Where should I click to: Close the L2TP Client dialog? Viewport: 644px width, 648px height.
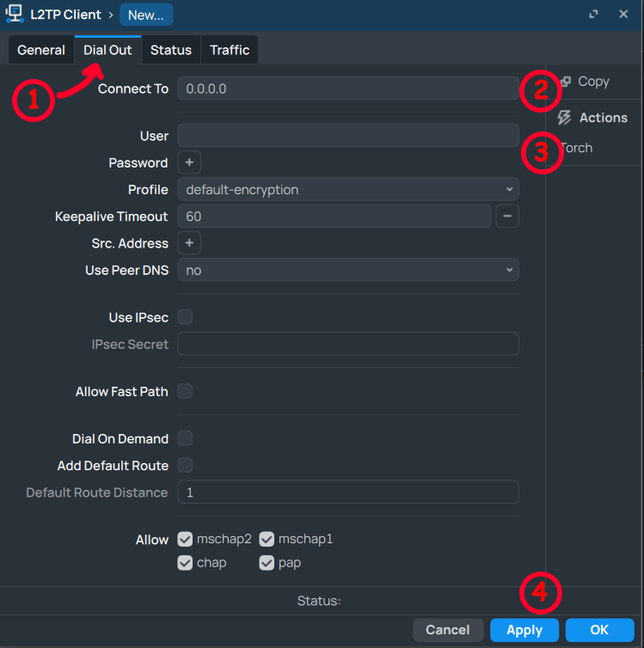click(623, 15)
